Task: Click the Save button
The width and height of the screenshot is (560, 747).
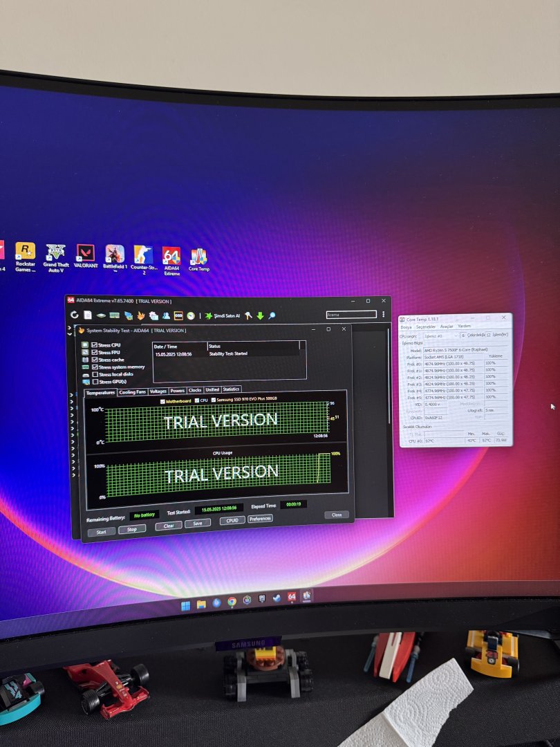Action: click(x=198, y=523)
